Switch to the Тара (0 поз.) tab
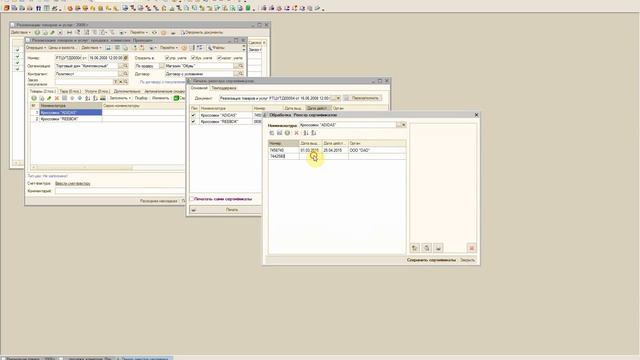 (x=70, y=91)
